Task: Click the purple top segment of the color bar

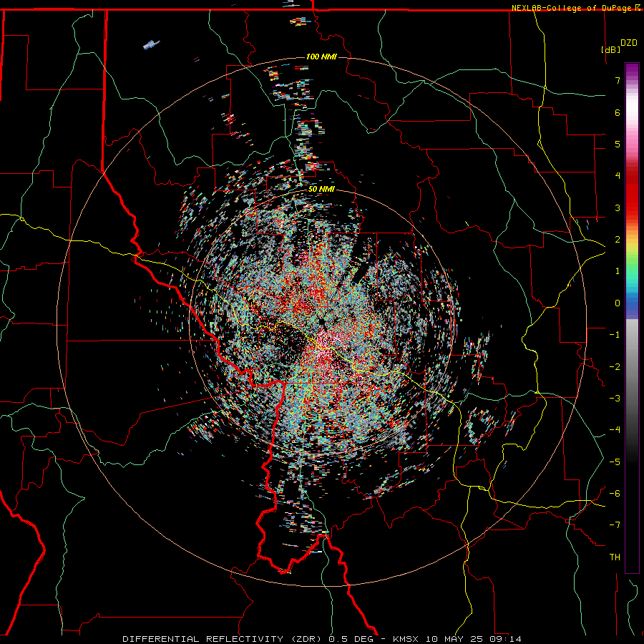Action: [x=632, y=70]
